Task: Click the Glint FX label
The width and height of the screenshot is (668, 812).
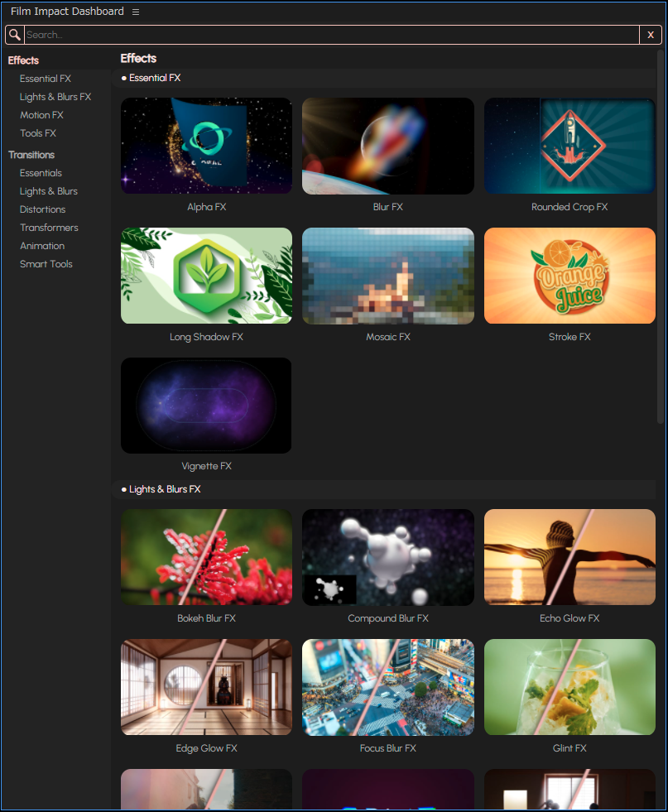Action: (569, 747)
